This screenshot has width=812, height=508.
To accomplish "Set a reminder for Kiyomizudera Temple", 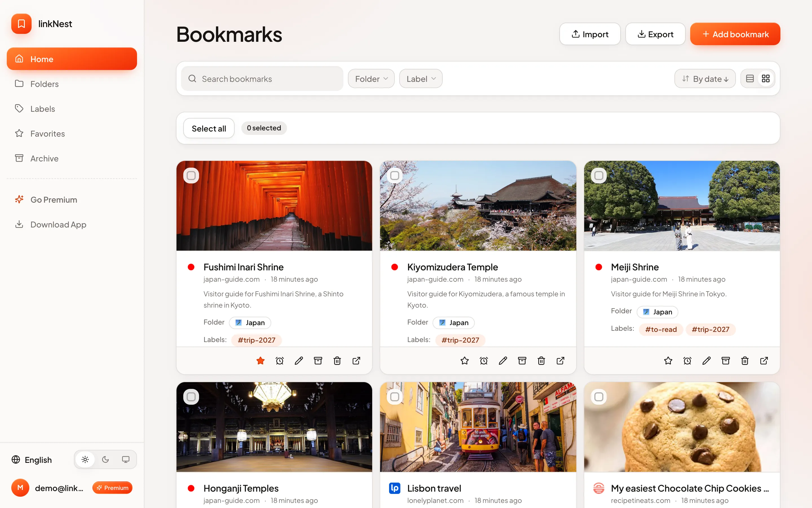I will (484, 360).
